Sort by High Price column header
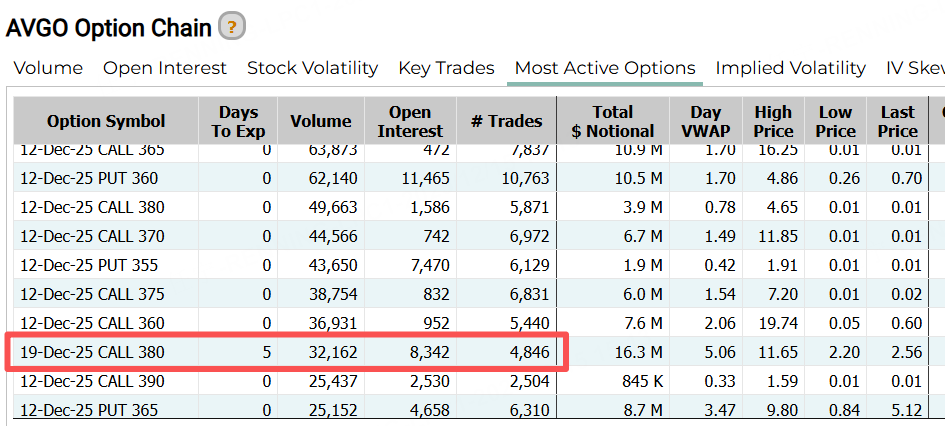Screen dimensions: 945x426 (772, 121)
